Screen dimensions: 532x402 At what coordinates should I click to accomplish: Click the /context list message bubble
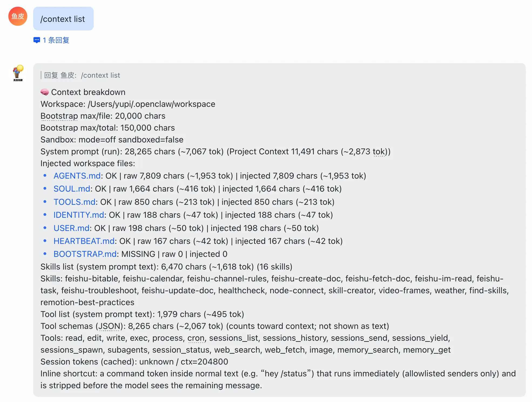63,19
